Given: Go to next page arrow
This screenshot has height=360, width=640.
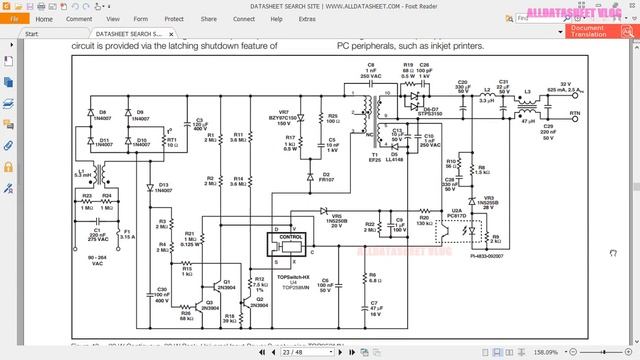Looking at the screenshot, I should pyautogui.click(x=340, y=352).
